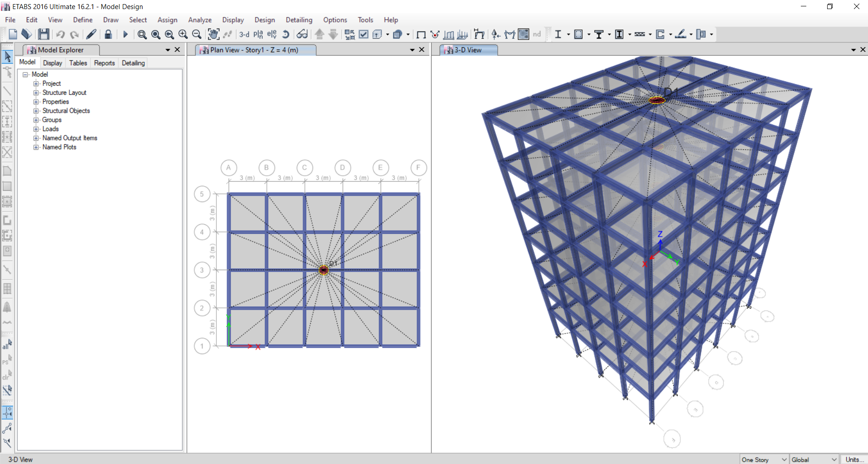The width and height of the screenshot is (868, 464).
Task: Toggle object shrink with the glasses icon
Action: pyautogui.click(x=302, y=34)
